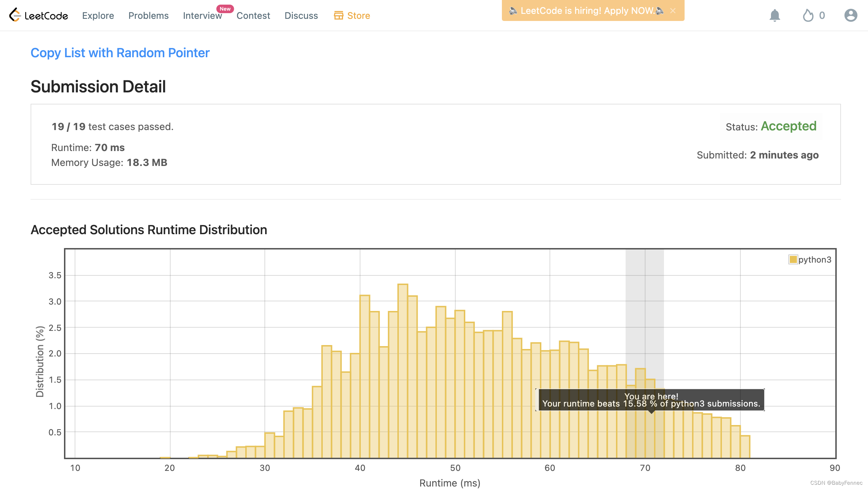
Task: Click the LeetCode logo icon
Action: [x=15, y=15]
